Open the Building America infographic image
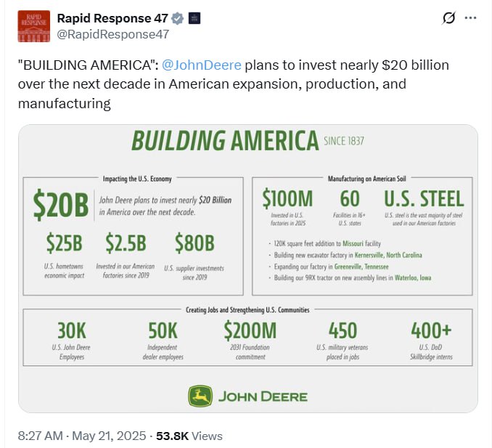Viewport: 492px width, 448px height. point(248,269)
